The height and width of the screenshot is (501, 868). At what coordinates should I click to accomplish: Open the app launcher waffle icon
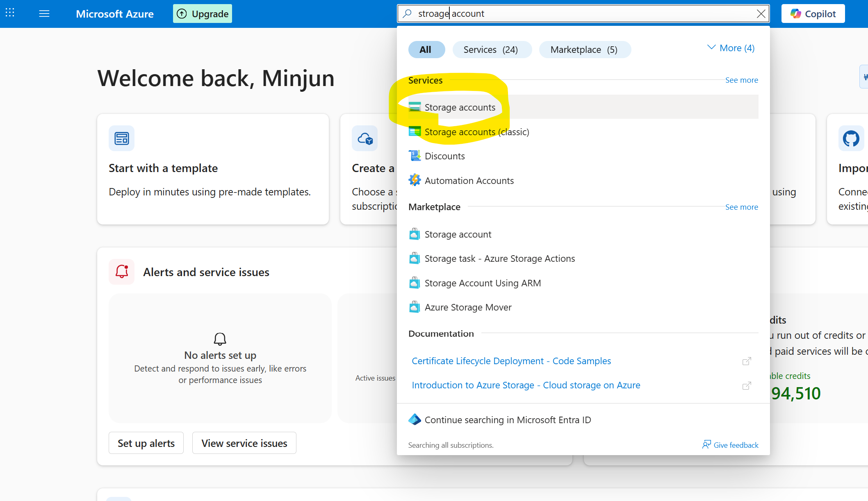[10, 14]
